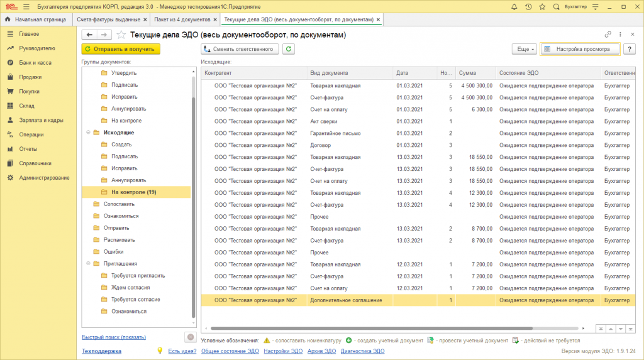Click the round button beside quick search
This screenshot has width=644, height=360.
(190, 337)
